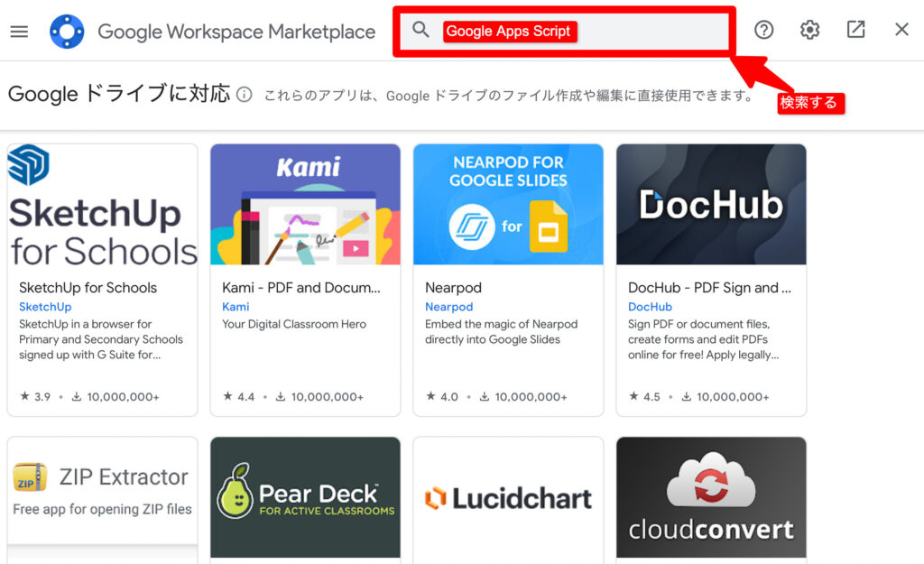This screenshot has width=924, height=564.
Task: Open the hamburger main menu
Action: point(20,32)
